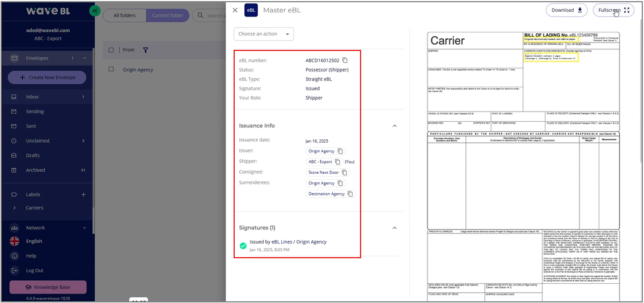Click the oded@wavebl.com account text

pyautogui.click(x=48, y=31)
